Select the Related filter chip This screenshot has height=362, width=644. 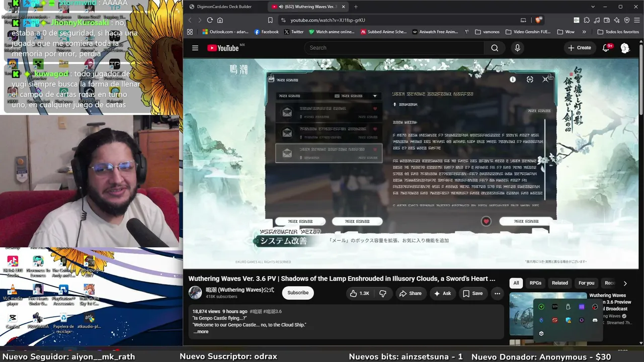pyautogui.click(x=559, y=283)
